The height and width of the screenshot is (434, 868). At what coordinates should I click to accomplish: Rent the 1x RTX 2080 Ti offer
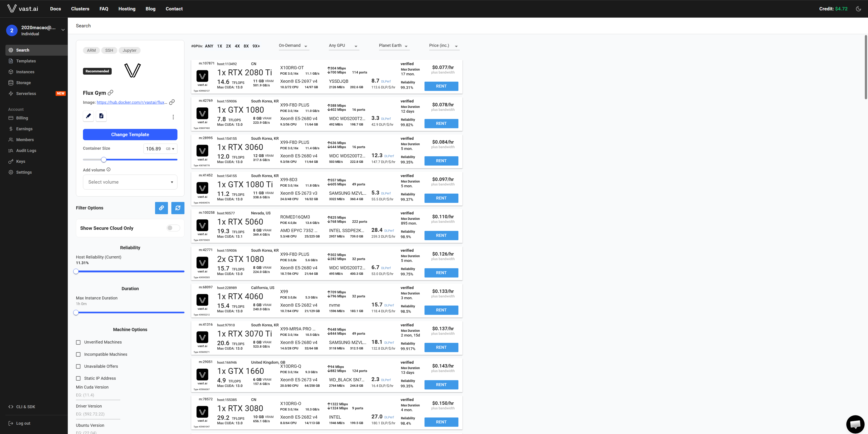click(x=441, y=86)
